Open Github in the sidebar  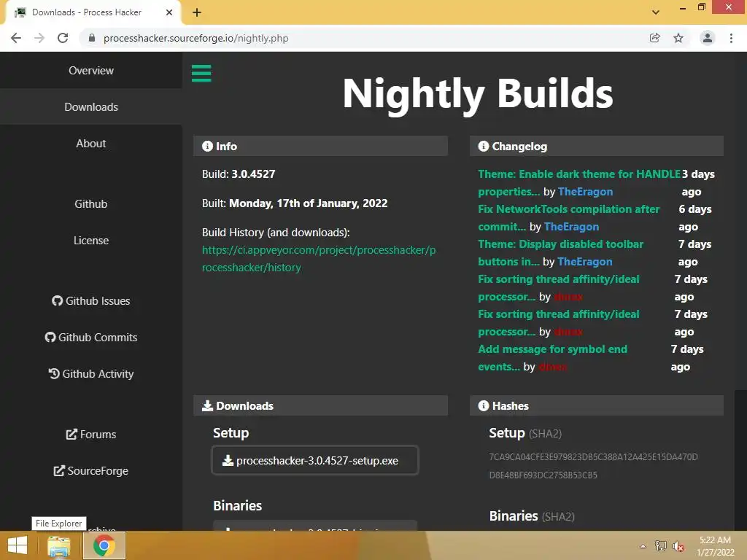[x=91, y=204]
